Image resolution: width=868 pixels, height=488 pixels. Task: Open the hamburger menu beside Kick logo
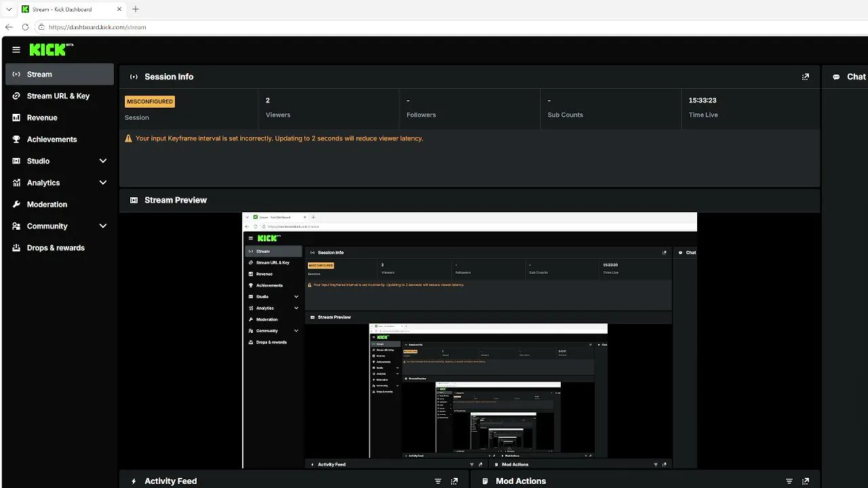[x=16, y=49]
